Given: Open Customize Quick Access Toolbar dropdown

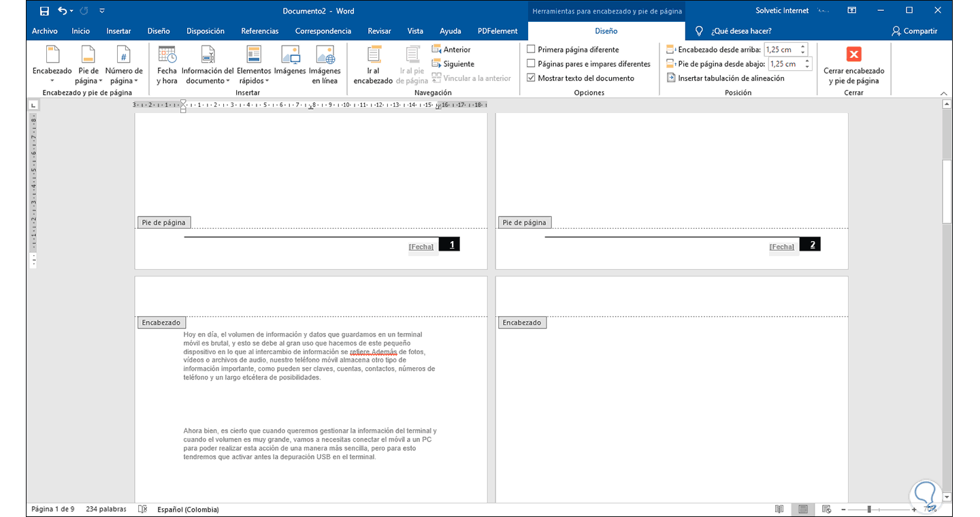Looking at the screenshot, I should click(x=102, y=11).
